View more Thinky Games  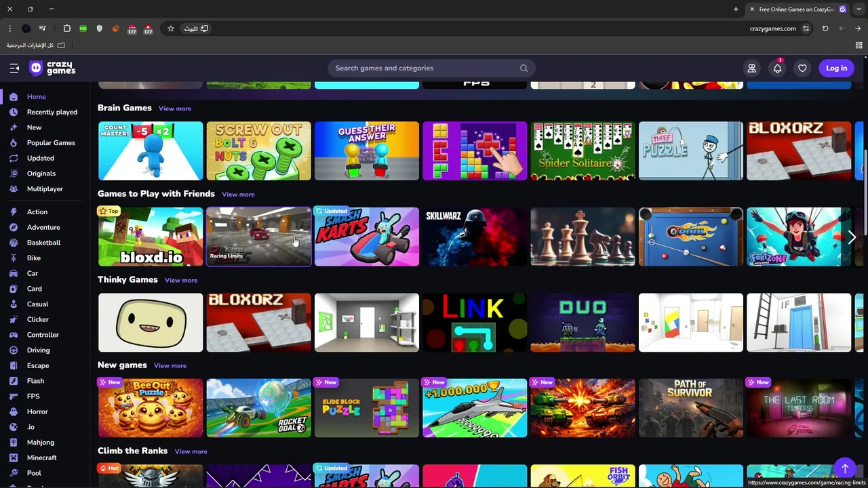pyautogui.click(x=181, y=280)
